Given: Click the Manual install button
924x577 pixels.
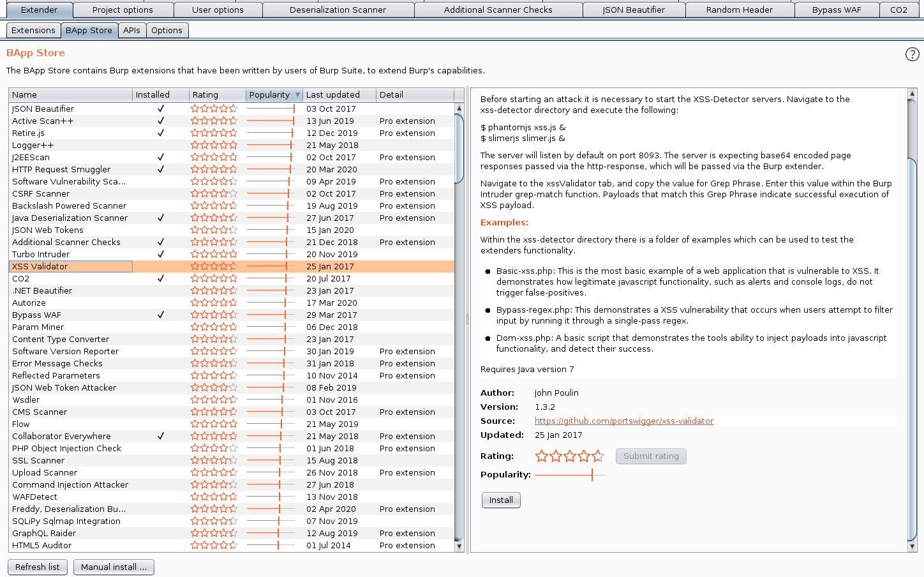Looking at the screenshot, I should pyautogui.click(x=114, y=567).
